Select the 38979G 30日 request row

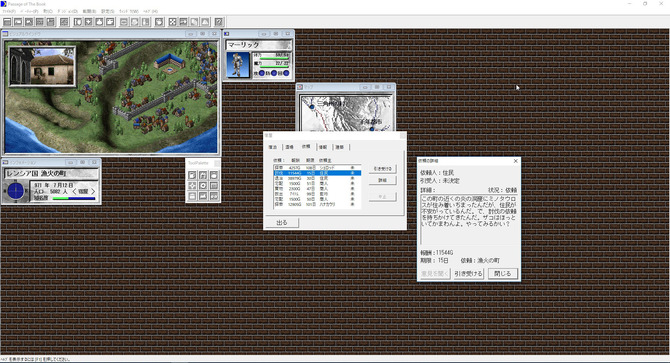(x=317, y=178)
